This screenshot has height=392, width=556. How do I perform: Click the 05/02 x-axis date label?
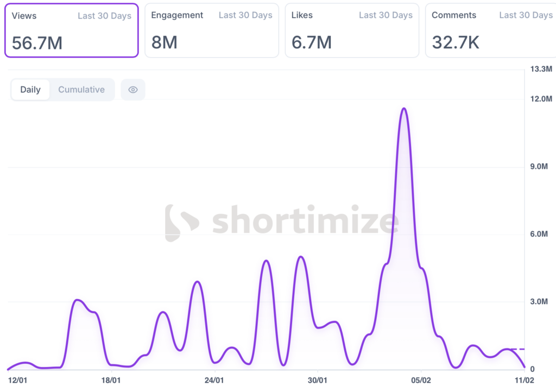(421, 381)
